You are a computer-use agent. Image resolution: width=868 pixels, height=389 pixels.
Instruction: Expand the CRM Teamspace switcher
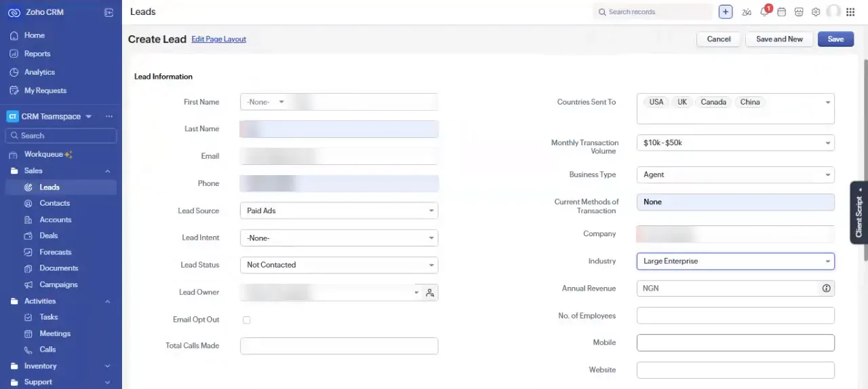click(88, 117)
